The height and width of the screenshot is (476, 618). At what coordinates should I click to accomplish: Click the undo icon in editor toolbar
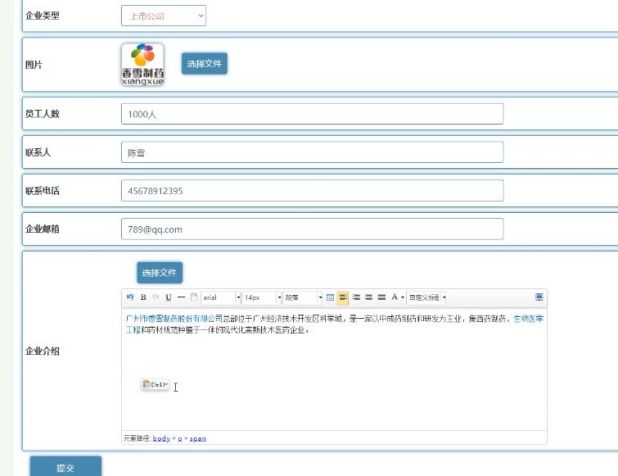click(x=130, y=297)
